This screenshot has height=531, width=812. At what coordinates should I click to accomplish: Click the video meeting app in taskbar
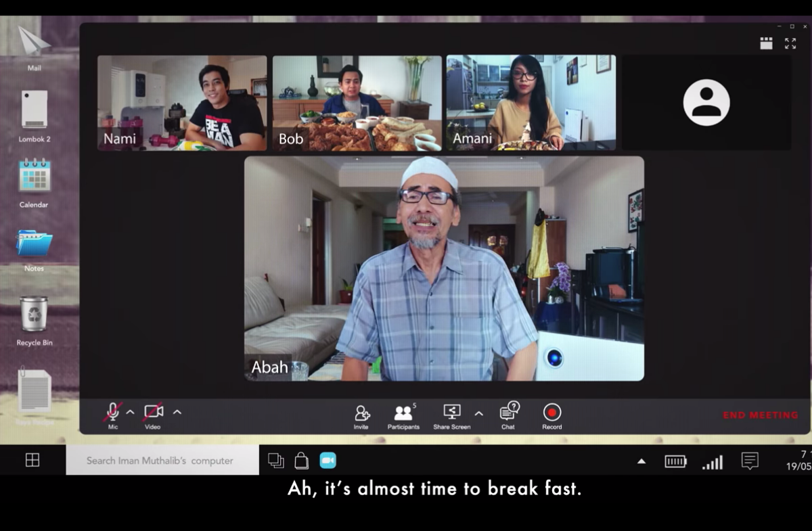[328, 461]
